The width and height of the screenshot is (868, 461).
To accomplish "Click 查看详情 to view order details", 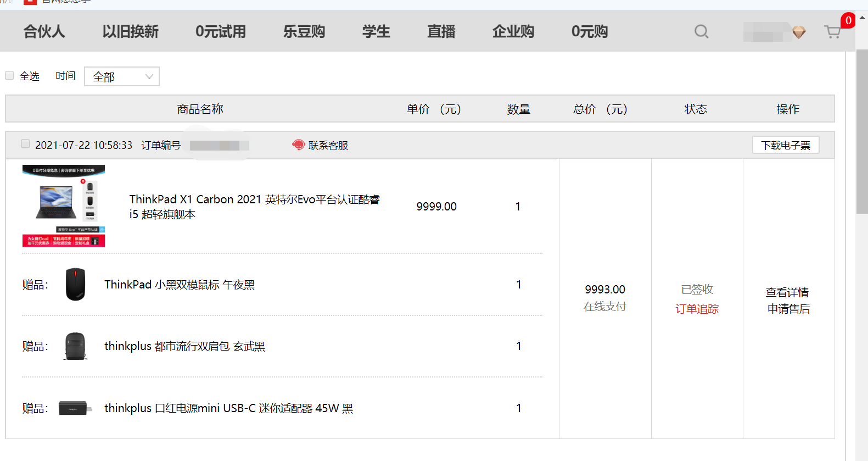I will 788,292.
